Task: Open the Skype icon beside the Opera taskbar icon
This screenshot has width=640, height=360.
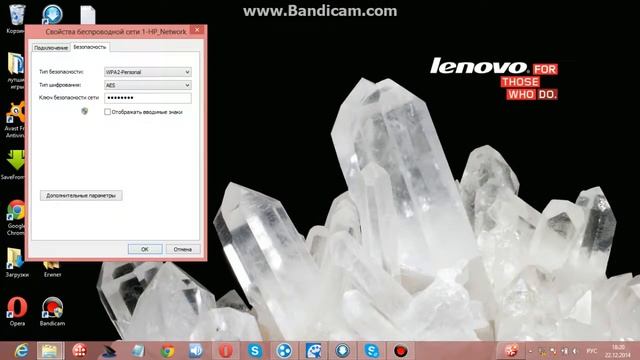Action: (x=255, y=351)
